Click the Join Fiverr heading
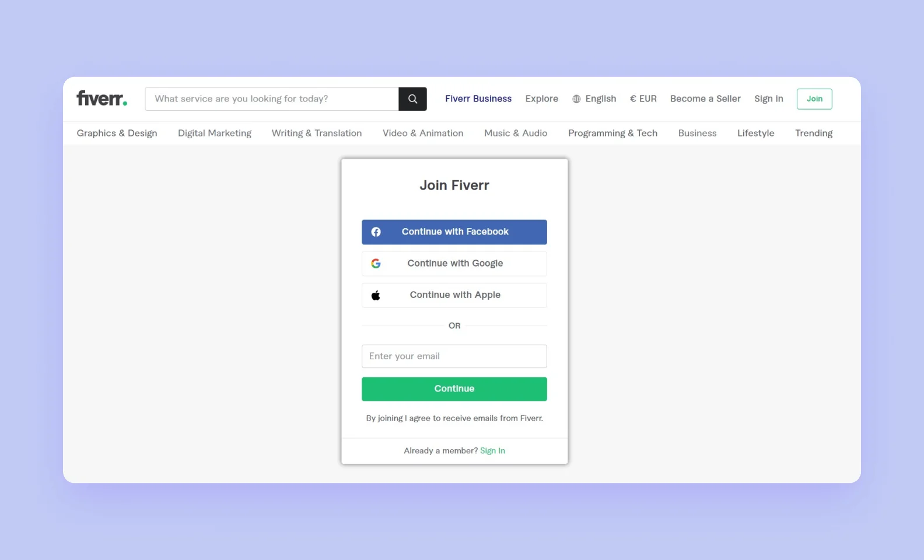 click(454, 185)
